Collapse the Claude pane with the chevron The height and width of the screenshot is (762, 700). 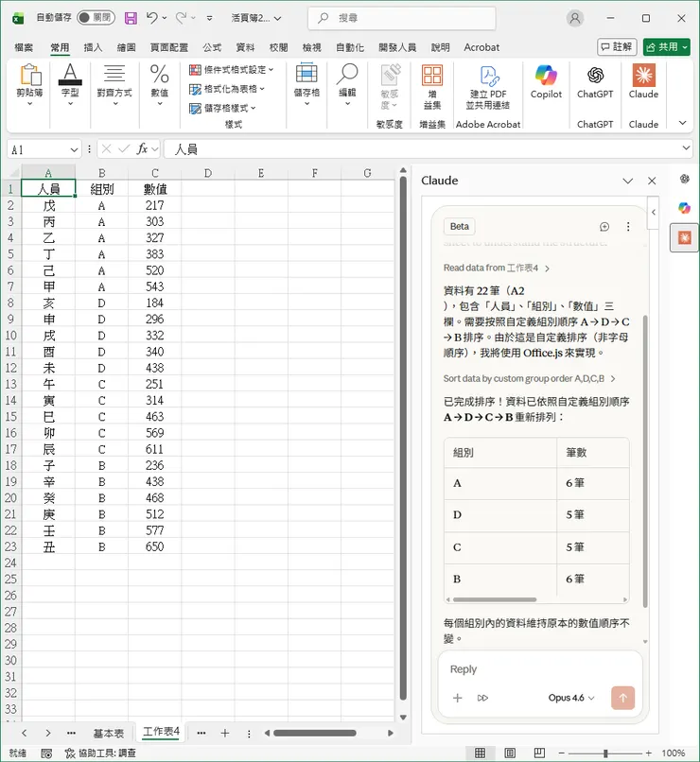click(x=627, y=181)
